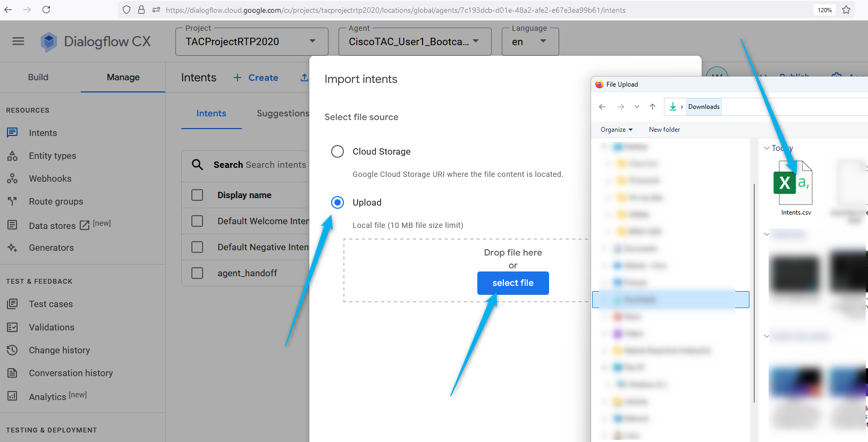Go back with browser back arrow
868x442 pixels.
coord(8,10)
